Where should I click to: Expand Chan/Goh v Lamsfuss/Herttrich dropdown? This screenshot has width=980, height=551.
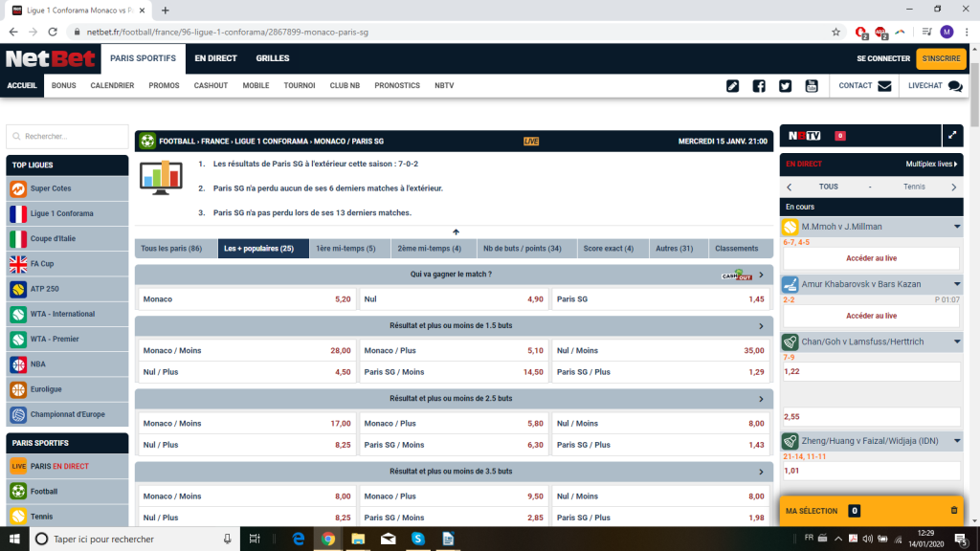pos(957,342)
